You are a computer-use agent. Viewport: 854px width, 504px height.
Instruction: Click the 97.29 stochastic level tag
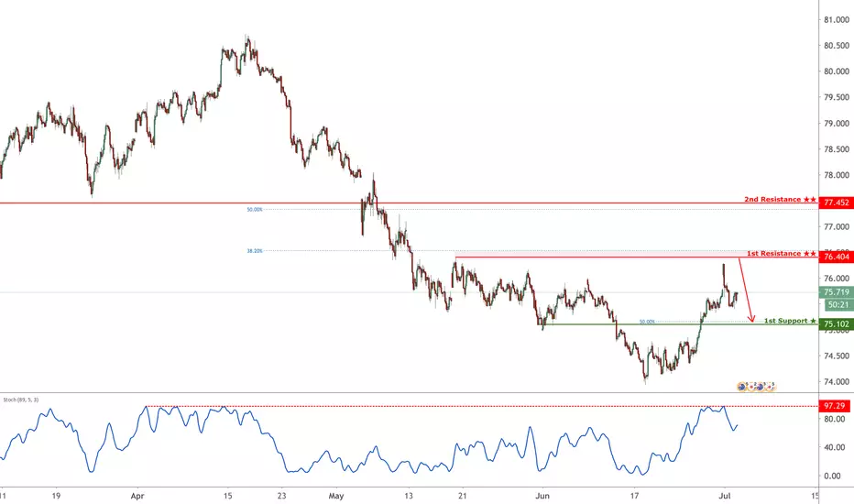coord(835,407)
